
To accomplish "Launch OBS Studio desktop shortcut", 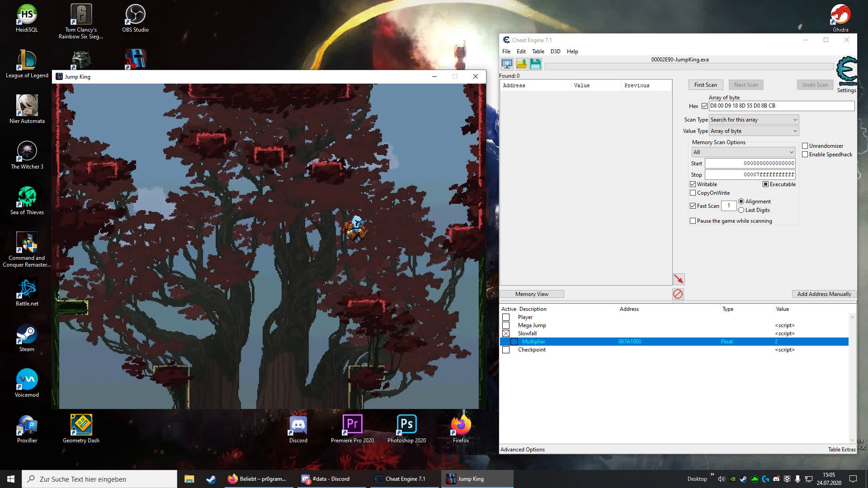I will pyautogui.click(x=135, y=19).
